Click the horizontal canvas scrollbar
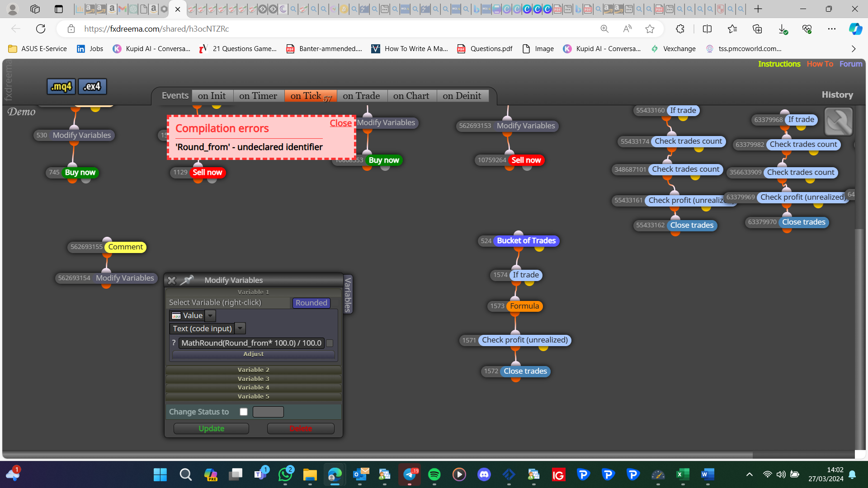The height and width of the screenshot is (488, 868). [378, 455]
